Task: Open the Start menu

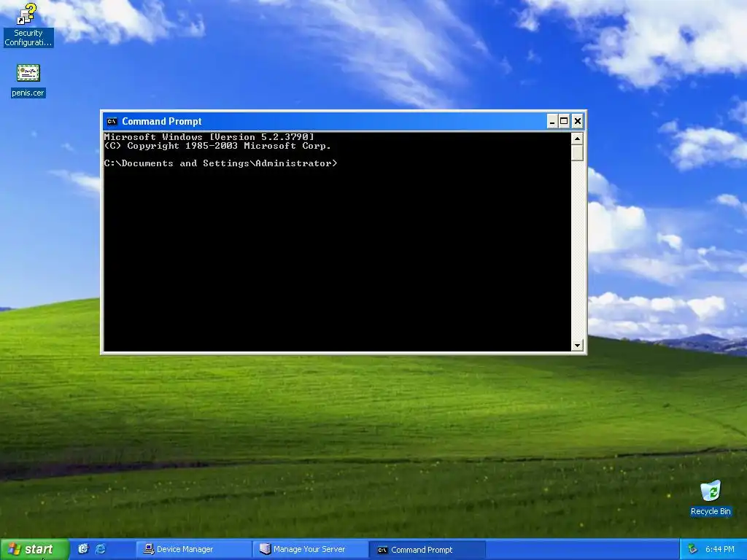Action: point(34,549)
